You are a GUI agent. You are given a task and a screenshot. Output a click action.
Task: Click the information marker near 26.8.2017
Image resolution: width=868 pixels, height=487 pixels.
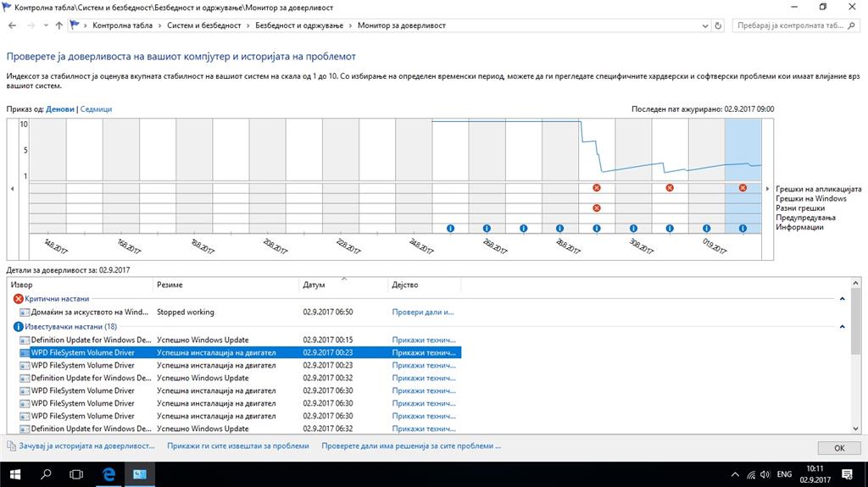click(487, 228)
